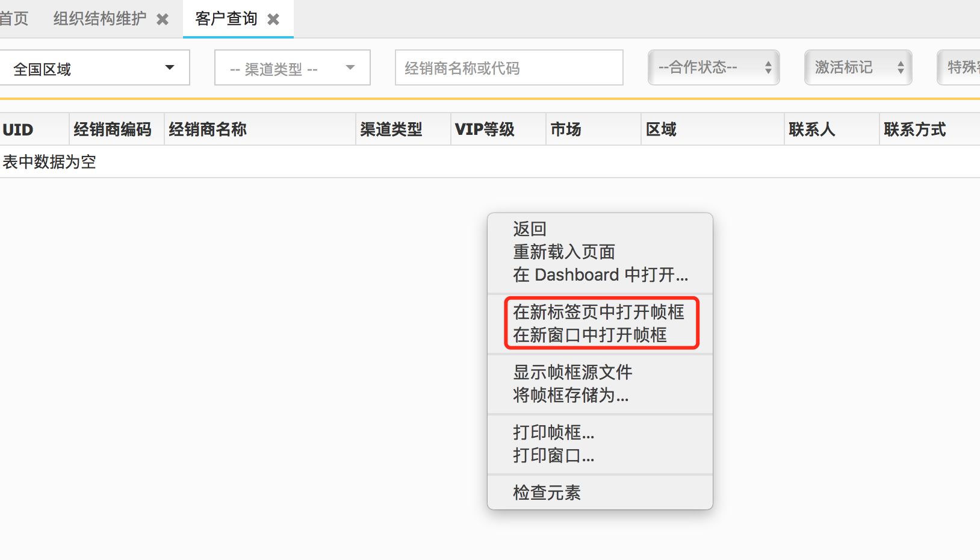The image size is (980, 560).
Task: Close the 客户查询 tab
Action: (274, 19)
